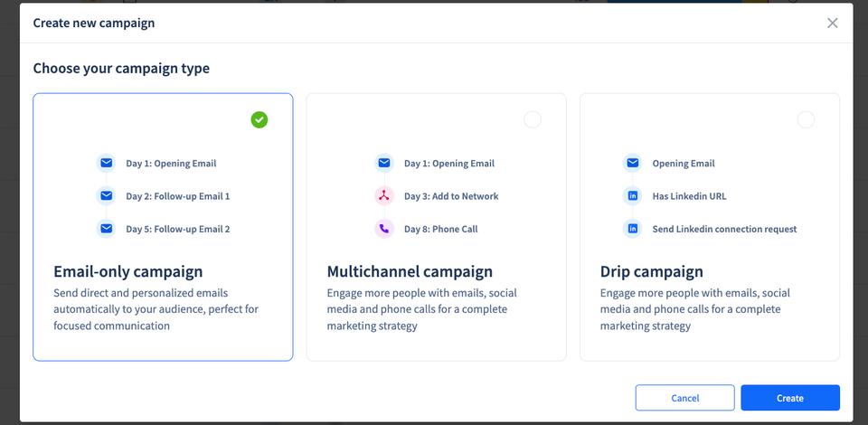
Task: Click the Email-only campaign heading
Action: point(127,271)
